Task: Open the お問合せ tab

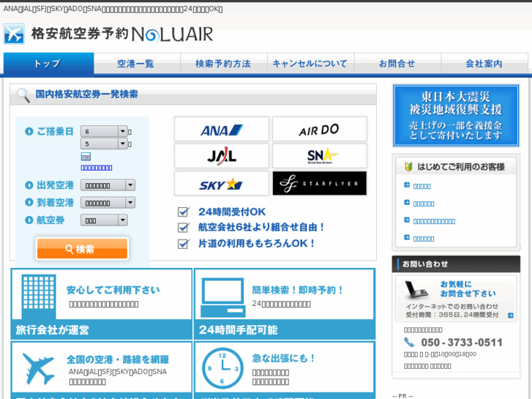Action: pyautogui.click(x=397, y=64)
